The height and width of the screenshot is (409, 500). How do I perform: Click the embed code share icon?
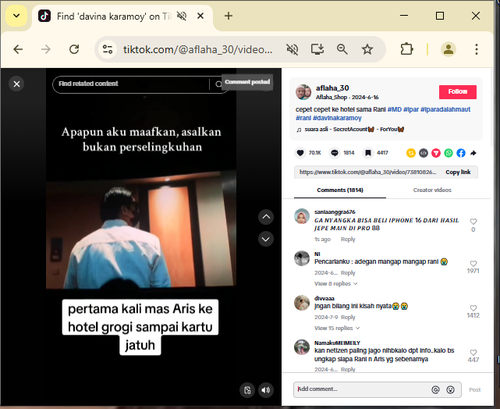pyautogui.click(x=423, y=153)
